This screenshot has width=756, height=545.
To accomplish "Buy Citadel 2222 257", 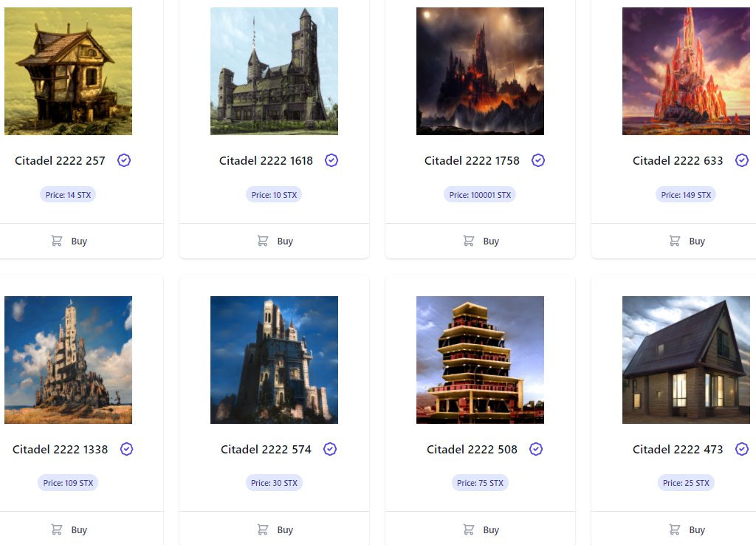I will [69, 241].
